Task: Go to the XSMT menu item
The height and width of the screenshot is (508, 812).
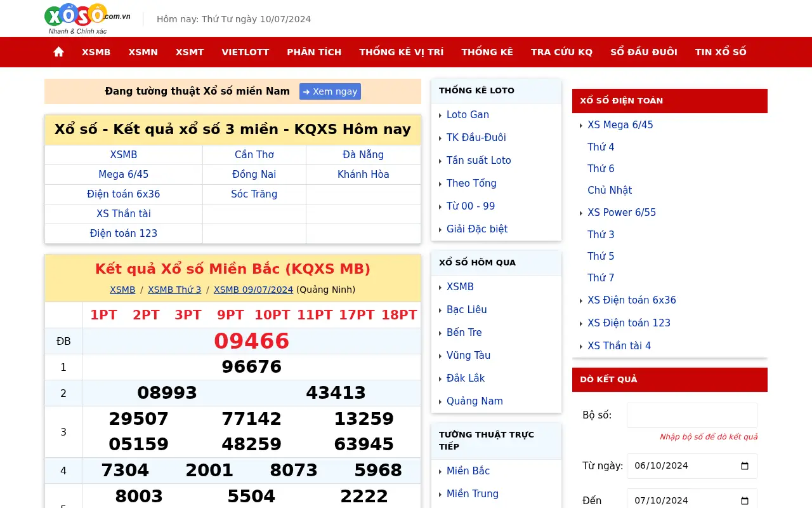Action: tap(190, 52)
